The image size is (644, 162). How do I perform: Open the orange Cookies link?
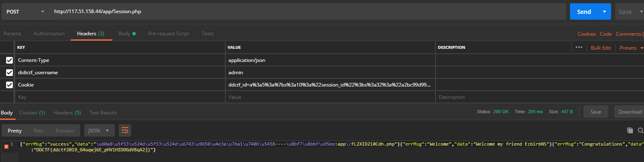click(586, 34)
